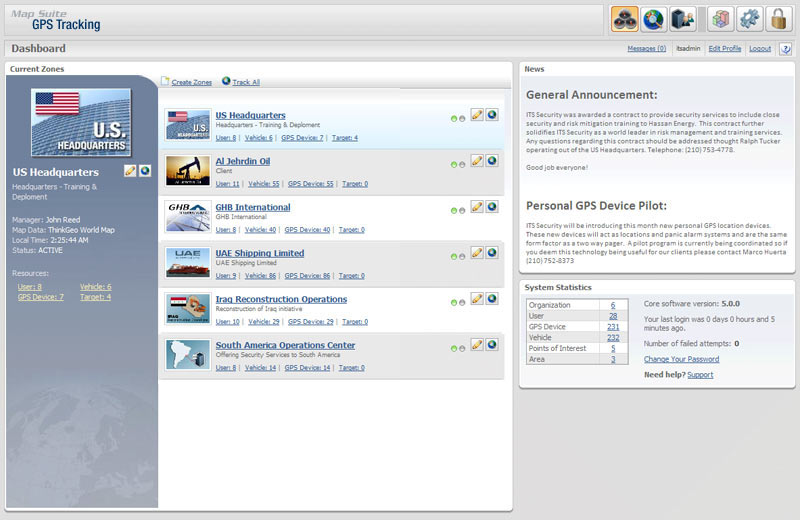
Task: Click Vehicle: 55 under Al Jehrdin Oil
Action: click(x=264, y=184)
